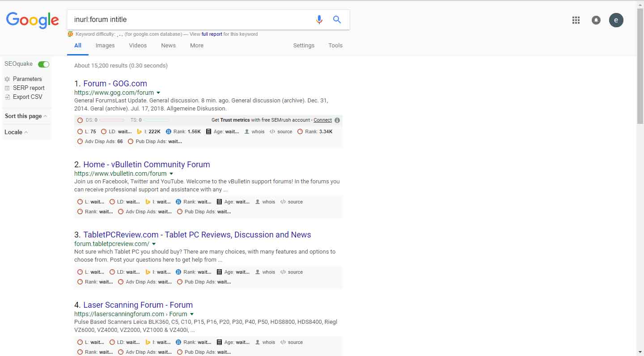The height and width of the screenshot is (356, 644).
Task: Open the 'Forum - GOG.com' result
Action: pyautogui.click(x=115, y=84)
